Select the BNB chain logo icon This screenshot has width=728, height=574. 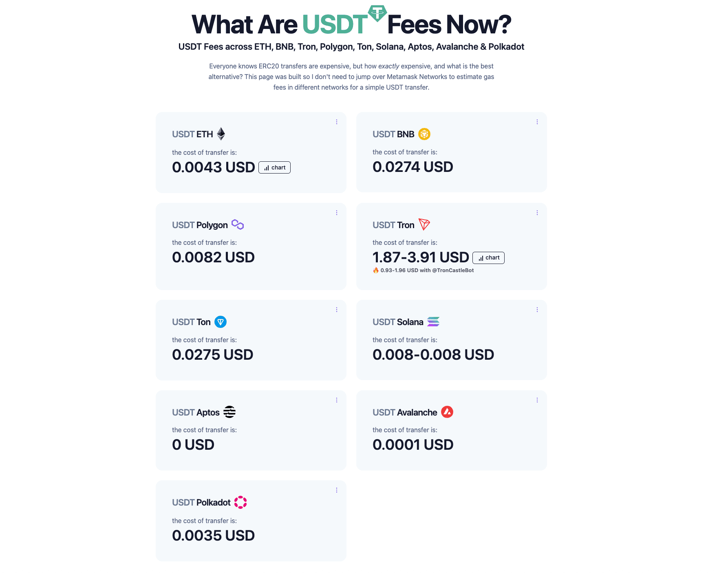(424, 134)
